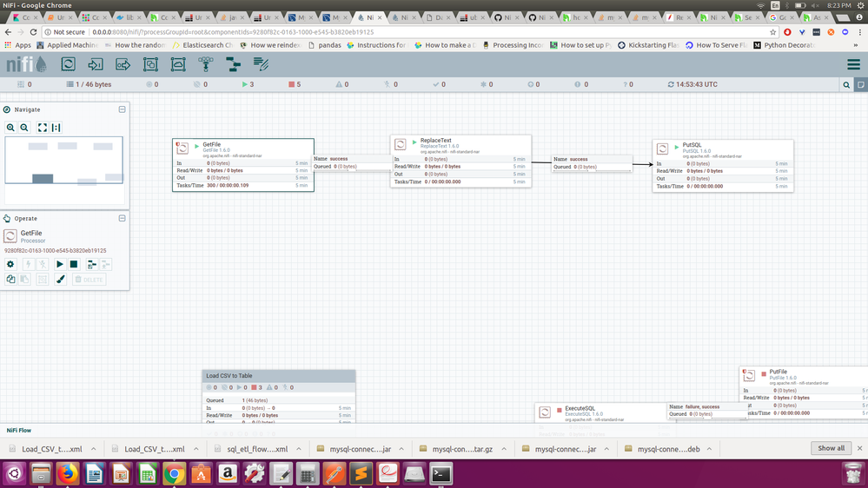This screenshot has height=488, width=868.
Task: Open Ubuntu dash search
Action: [15, 474]
